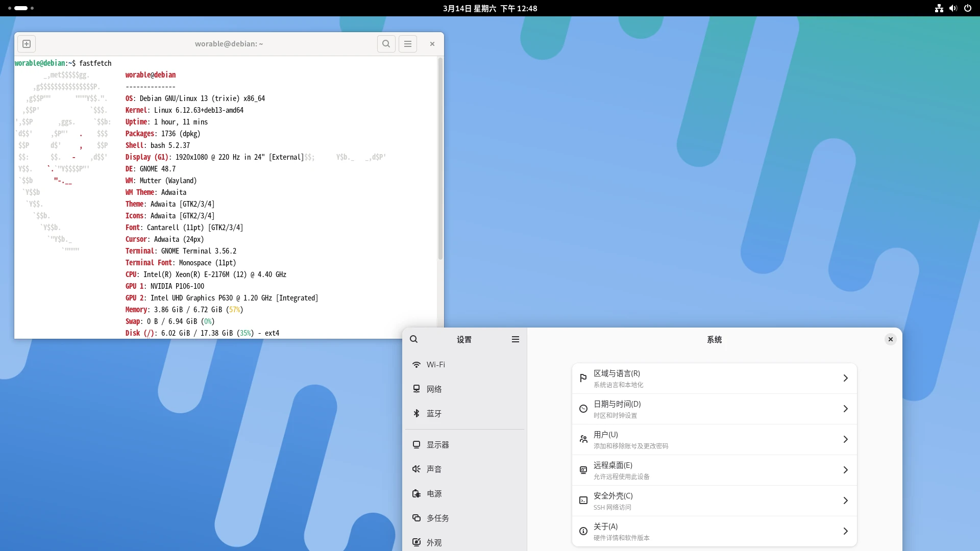
Task: Select 蓝牙 (Bluetooth) in the Settings sidebar
Action: (434, 414)
